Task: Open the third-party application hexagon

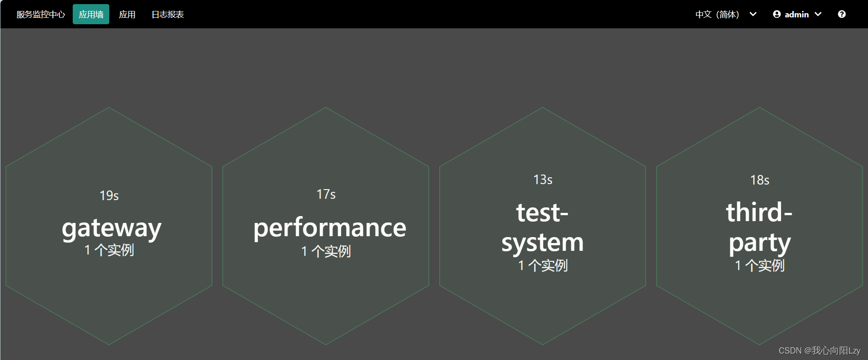Action: [759, 227]
